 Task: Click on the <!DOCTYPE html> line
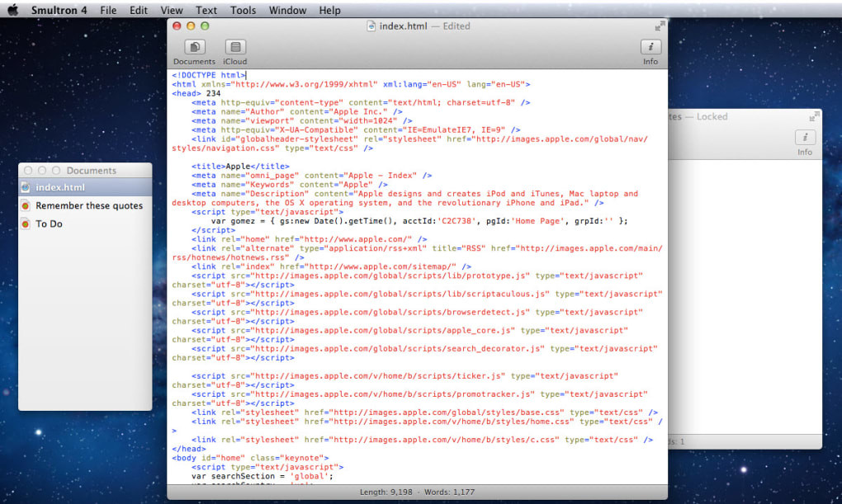209,75
